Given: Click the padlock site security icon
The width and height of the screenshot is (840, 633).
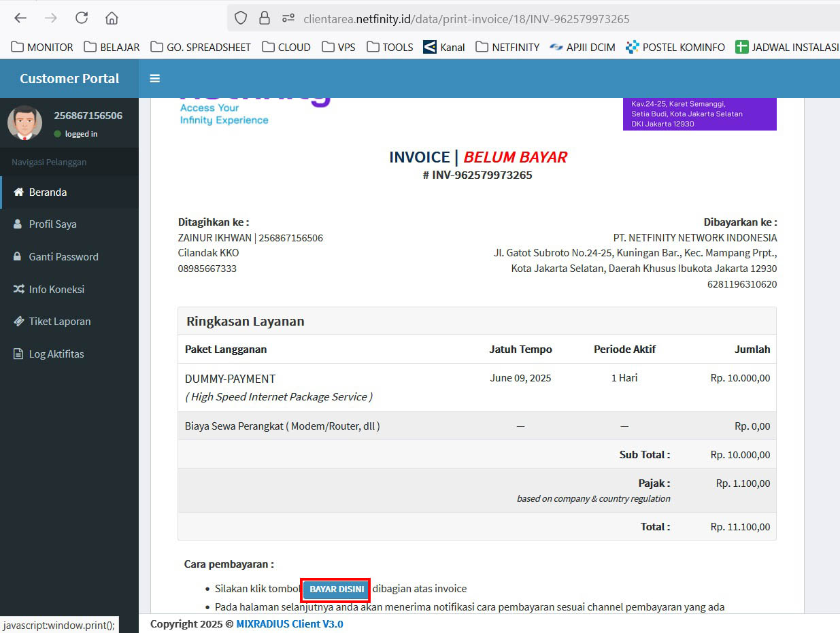Looking at the screenshot, I should pos(265,18).
